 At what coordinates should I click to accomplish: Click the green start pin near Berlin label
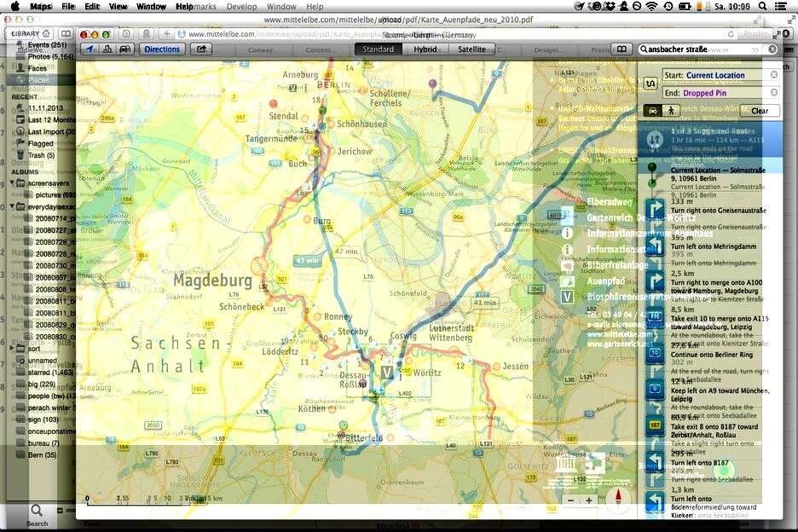[321, 110]
